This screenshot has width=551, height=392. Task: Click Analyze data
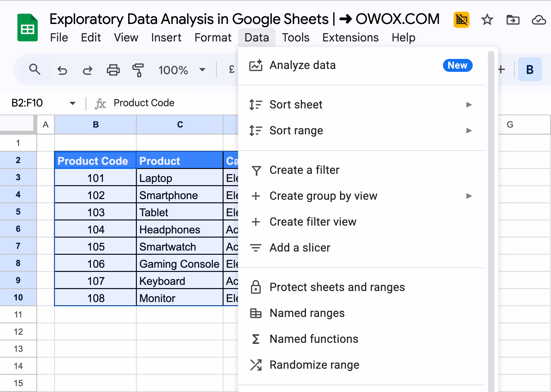pos(302,65)
